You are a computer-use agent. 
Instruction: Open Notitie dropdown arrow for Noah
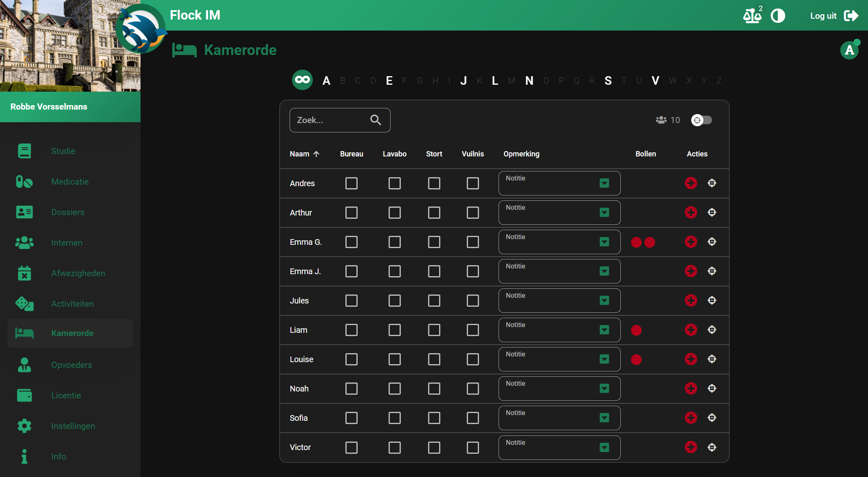(604, 389)
